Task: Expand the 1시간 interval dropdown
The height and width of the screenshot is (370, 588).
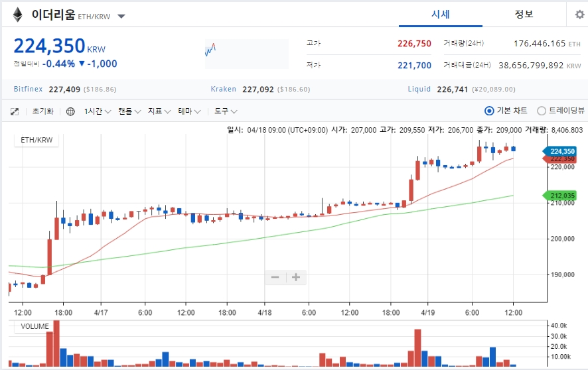Action: [x=98, y=111]
